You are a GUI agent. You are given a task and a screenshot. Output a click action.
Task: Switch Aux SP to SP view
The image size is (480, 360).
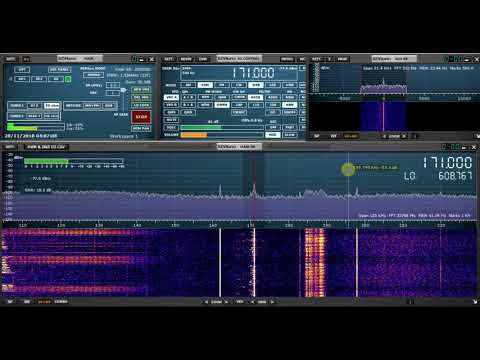[x=317, y=136]
